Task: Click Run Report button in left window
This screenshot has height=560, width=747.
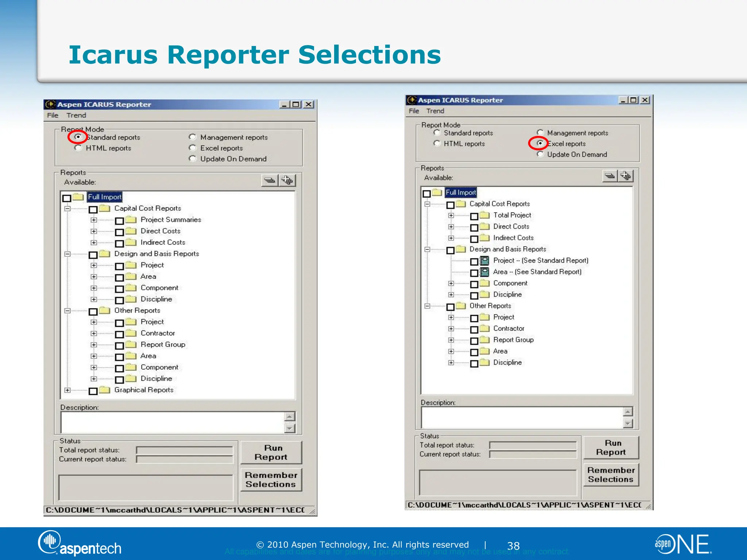Action: 271,452
